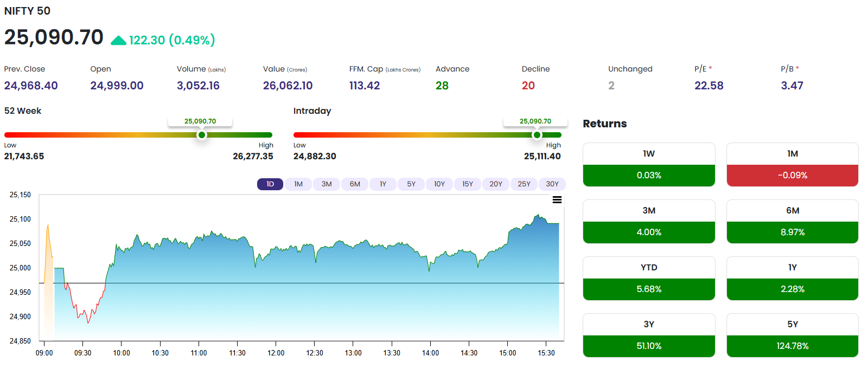Image resolution: width=868 pixels, height=369 pixels.
Task: Click the 1W return card header
Action: (649, 154)
